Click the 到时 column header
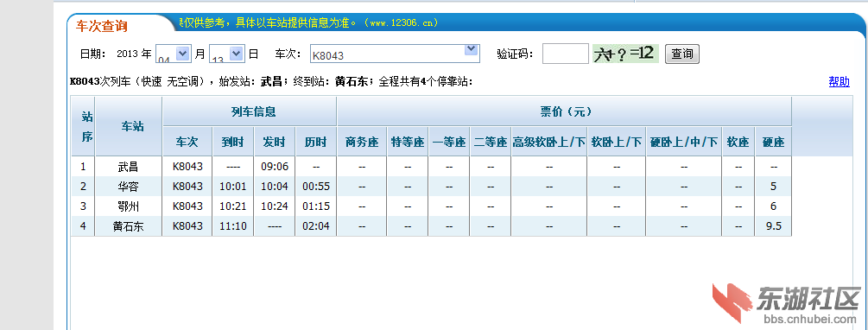Viewport: 868px width, 330px height. click(x=232, y=142)
